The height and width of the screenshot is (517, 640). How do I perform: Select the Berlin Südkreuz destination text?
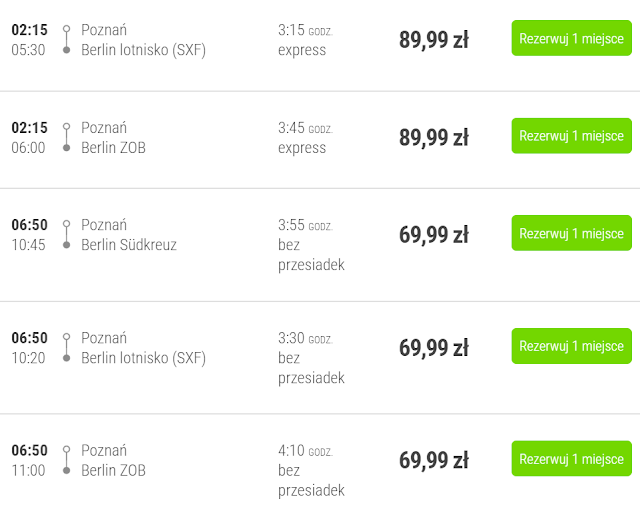click(128, 245)
